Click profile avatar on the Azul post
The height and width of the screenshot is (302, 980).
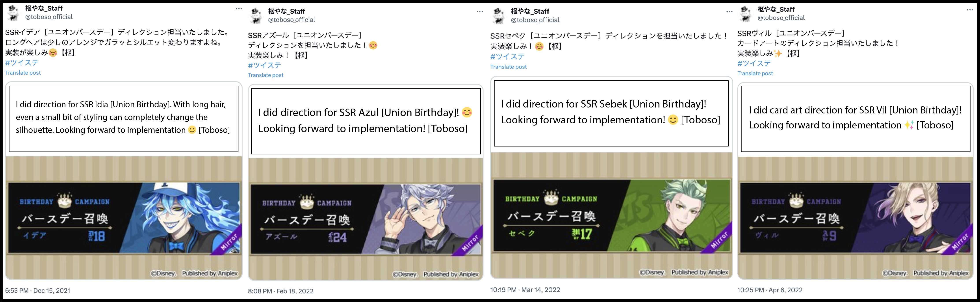point(256,16)
